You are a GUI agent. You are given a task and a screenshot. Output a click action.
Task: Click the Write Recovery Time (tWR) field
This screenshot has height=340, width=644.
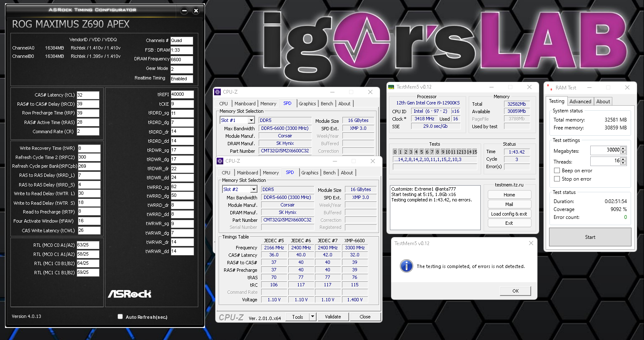[x=89, y=149]
